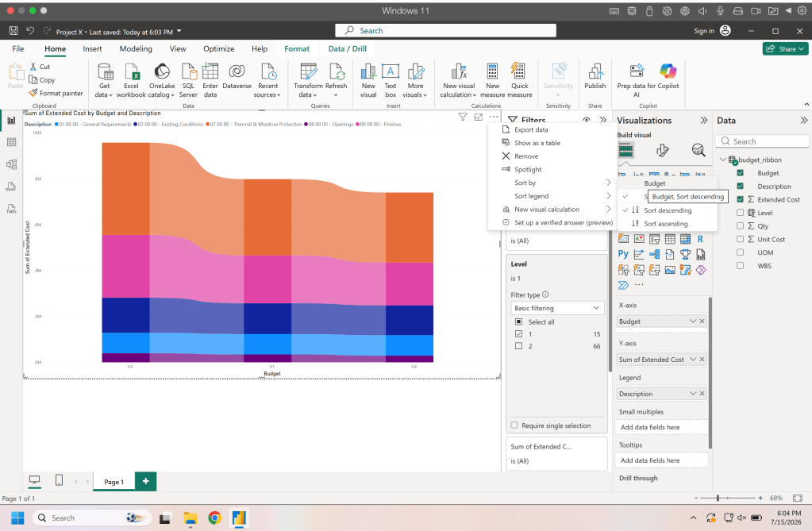Click Sign in
This screenshot has height=531, width=812.
click(x=704, y=31)
